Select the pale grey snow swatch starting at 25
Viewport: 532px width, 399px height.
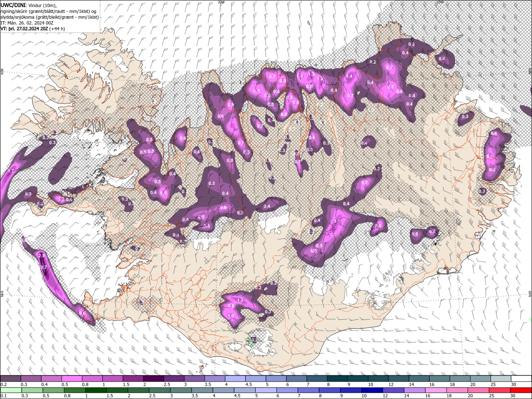(x=500, y=379)
